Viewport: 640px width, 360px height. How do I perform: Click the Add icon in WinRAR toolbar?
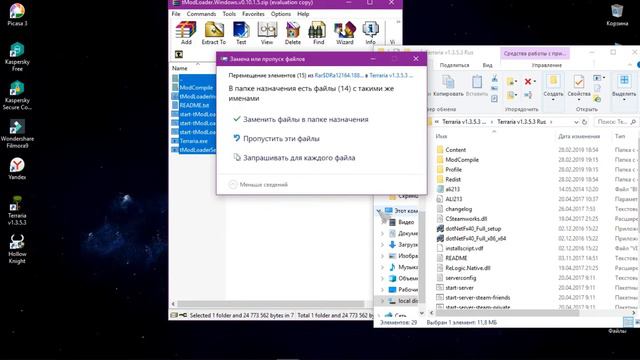(x=186, y=33)
